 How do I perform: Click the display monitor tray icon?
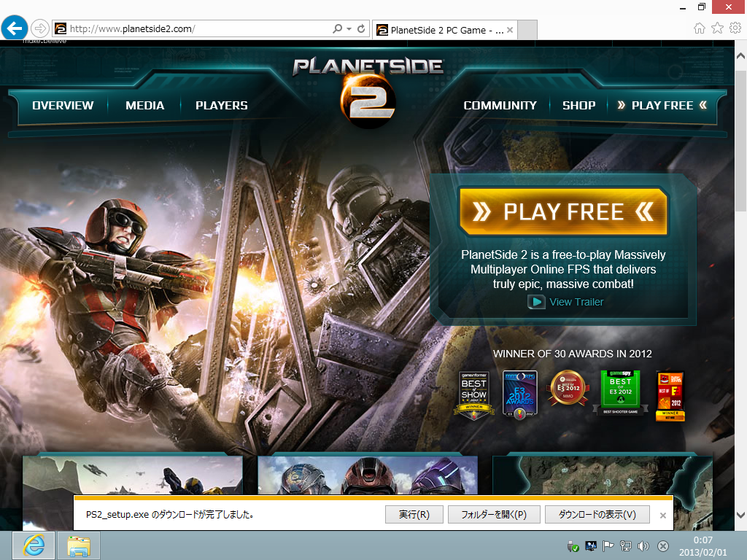(x=591, y=546)
